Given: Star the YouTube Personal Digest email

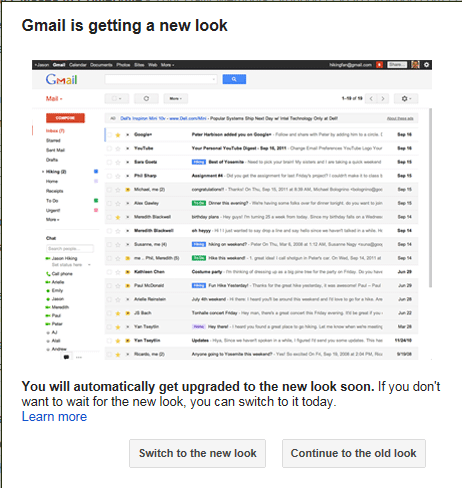Looking at the screenshot, I should pyautogui.click(x=118, y=149).
